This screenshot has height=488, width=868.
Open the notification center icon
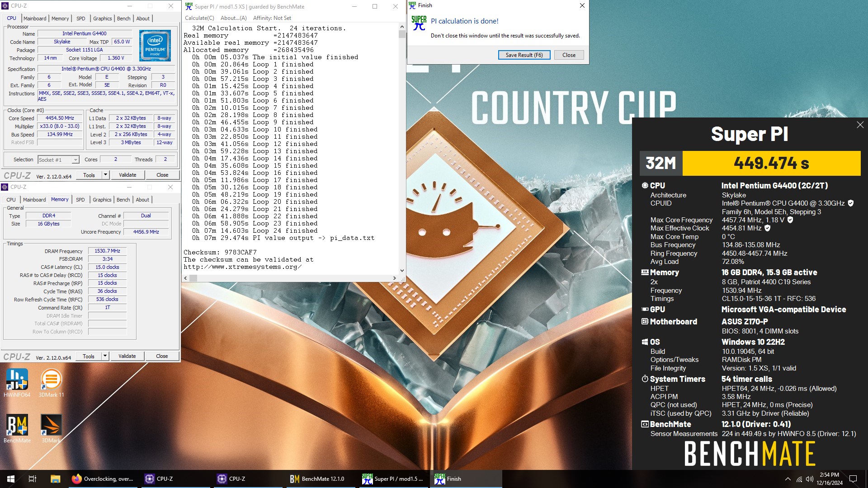(x=853, y=479)
